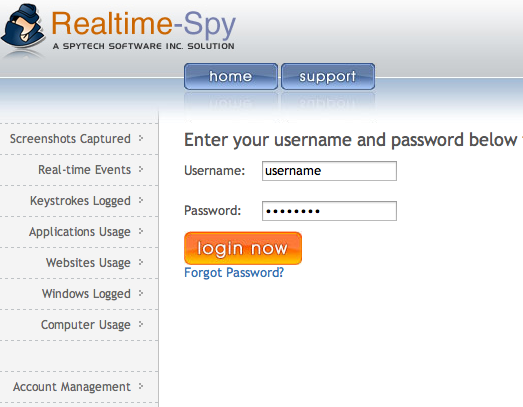
Task: Click the orange login now button
Action: [243, 248]
